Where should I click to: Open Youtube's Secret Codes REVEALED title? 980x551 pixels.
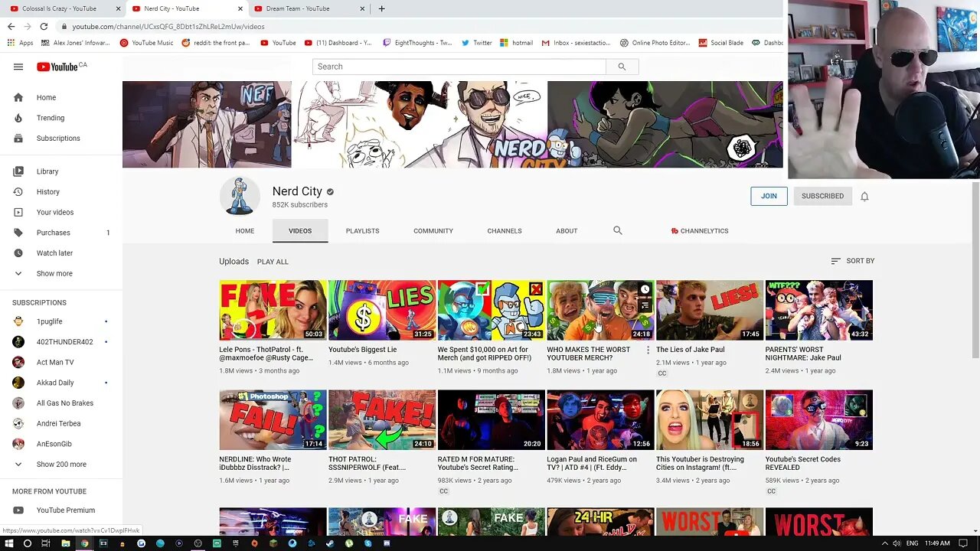[x=803, y=463]
